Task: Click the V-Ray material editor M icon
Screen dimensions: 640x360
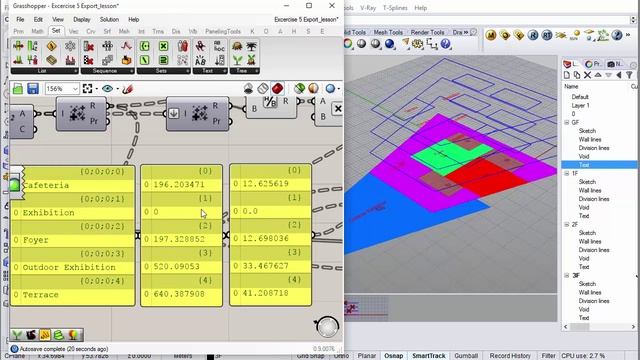Action: tap(491, 36)
